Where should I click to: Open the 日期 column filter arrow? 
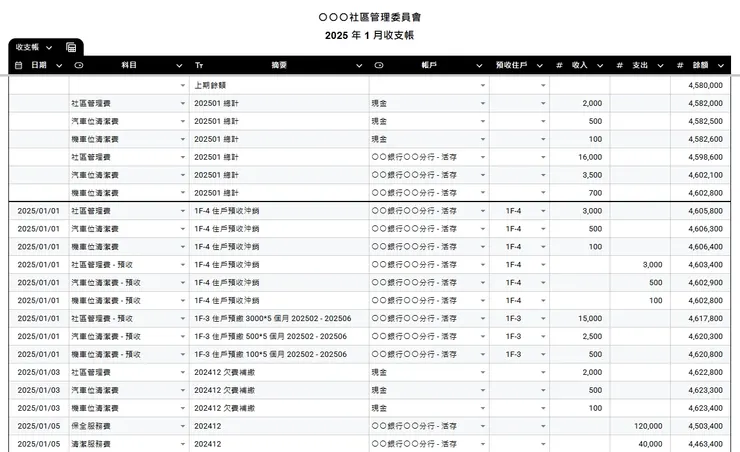pos(59,66)
